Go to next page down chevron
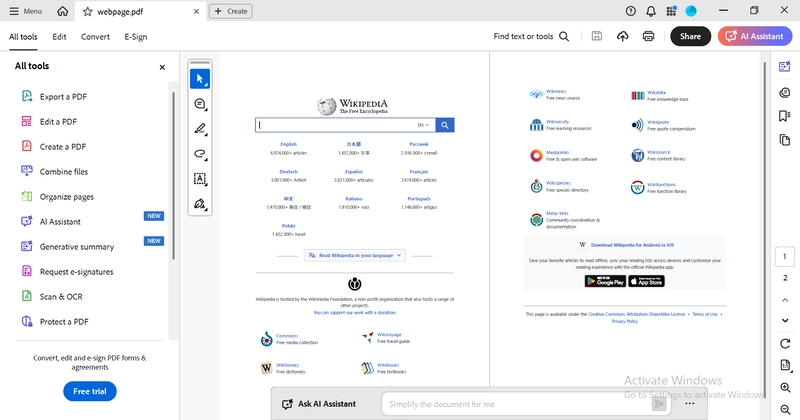This screenshot has height=420, width=800. 785,320
